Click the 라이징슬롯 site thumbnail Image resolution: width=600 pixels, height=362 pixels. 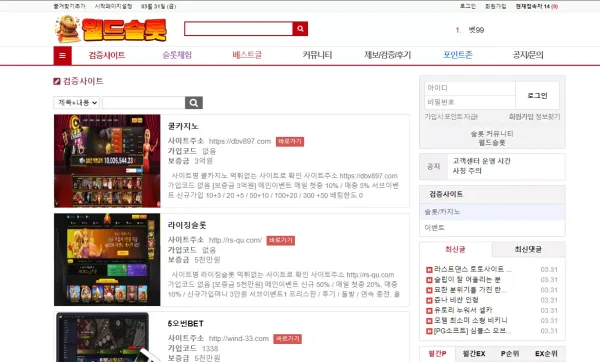[107, 259]
